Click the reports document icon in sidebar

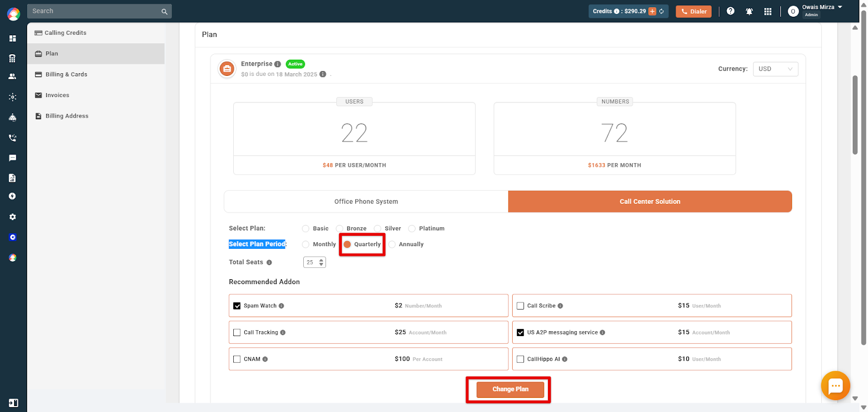point(12,178)
